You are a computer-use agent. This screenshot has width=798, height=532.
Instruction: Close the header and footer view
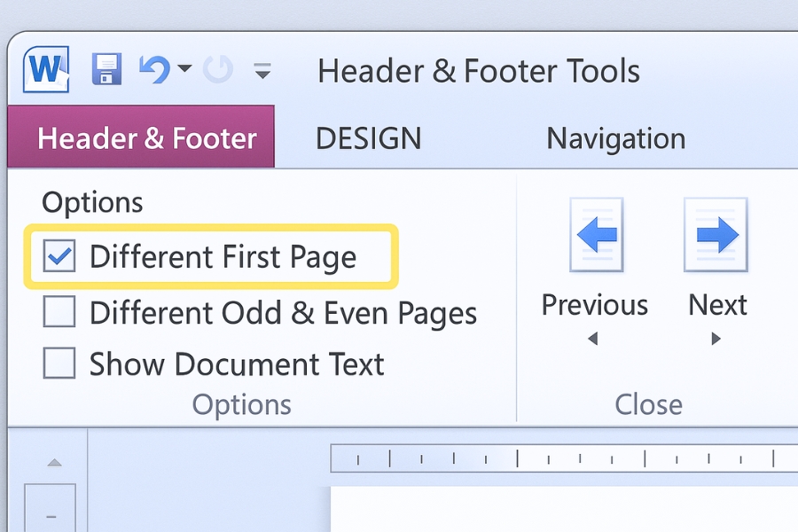648,404
